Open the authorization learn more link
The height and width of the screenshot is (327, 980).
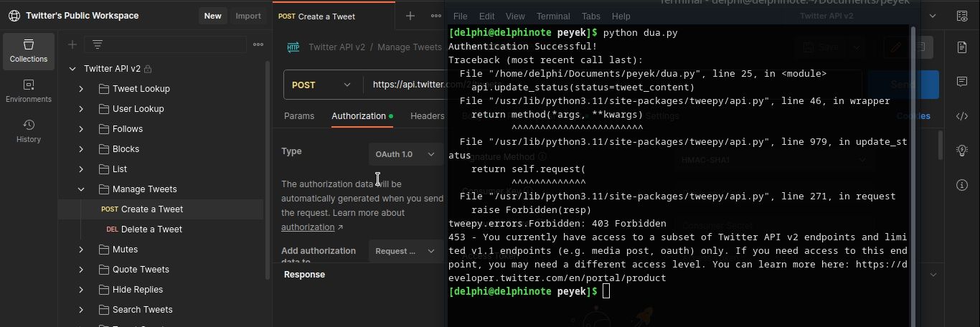(308, 227)
